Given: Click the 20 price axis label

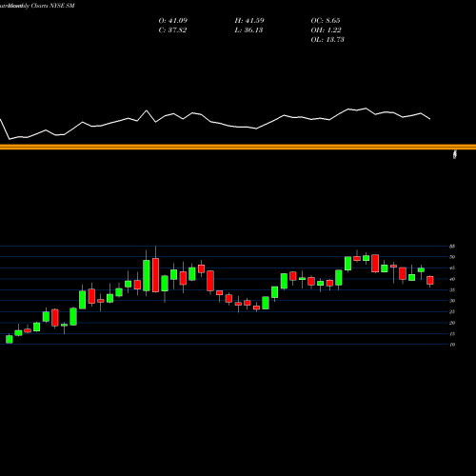Looking at the screenshot, I should pos(452,323).
